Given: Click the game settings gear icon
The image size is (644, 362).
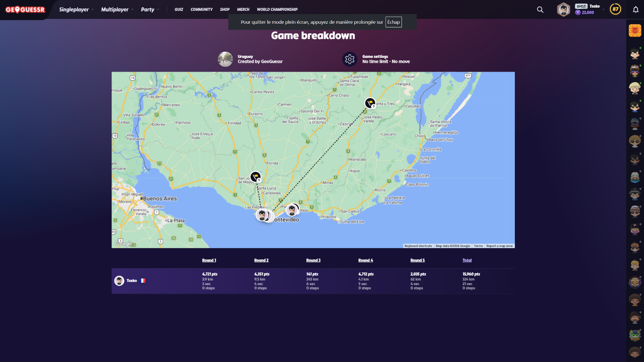Looking at the screenshot, I should pos(349,59).
